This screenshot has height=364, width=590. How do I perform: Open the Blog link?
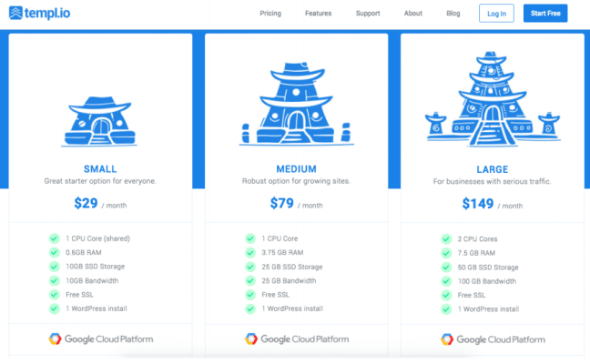[x=453, y=13]
